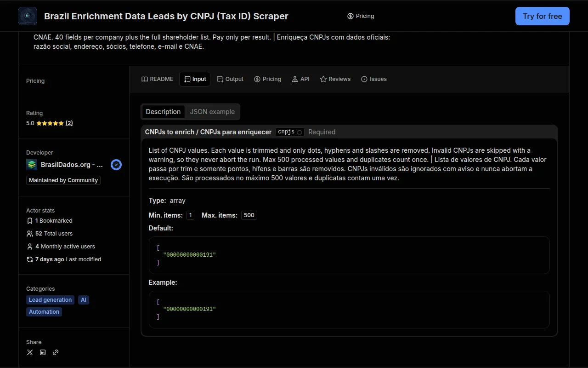
Task: Click the CNPJs to enrich field title
Action: tap(208, 132)
